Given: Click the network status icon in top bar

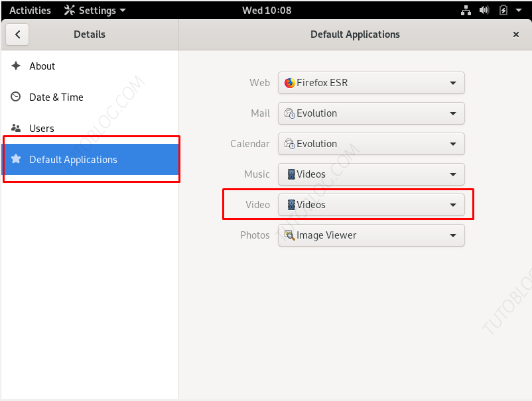Looking at the screenshot, I should tap(466, 10).
